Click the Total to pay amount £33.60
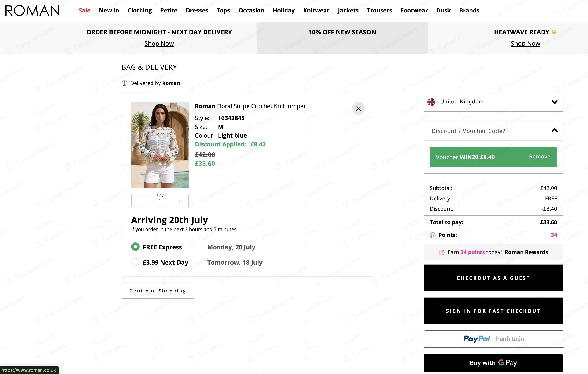 click(548, 222)
